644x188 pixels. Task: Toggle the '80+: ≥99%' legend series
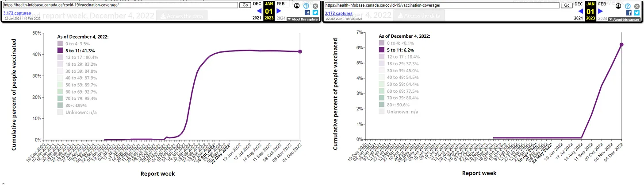pos(72,105)
